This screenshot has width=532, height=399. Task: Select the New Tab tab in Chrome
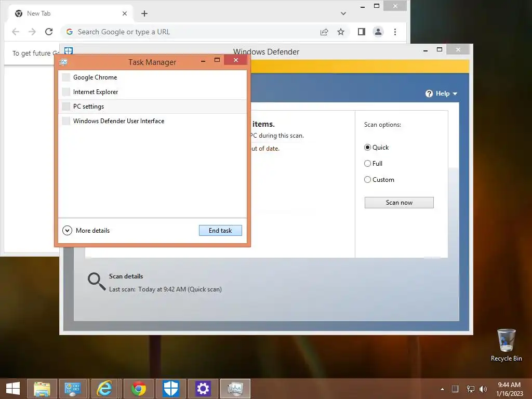(x=71, y=14)
